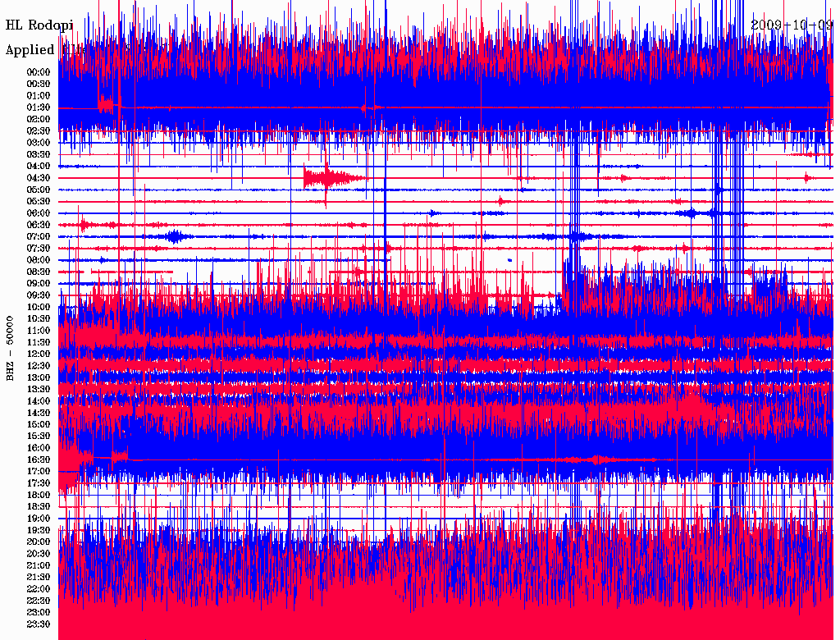Select the 22:30 time label
The width and height of the screenshot is (840, 640).
click(x=39, y=601)
